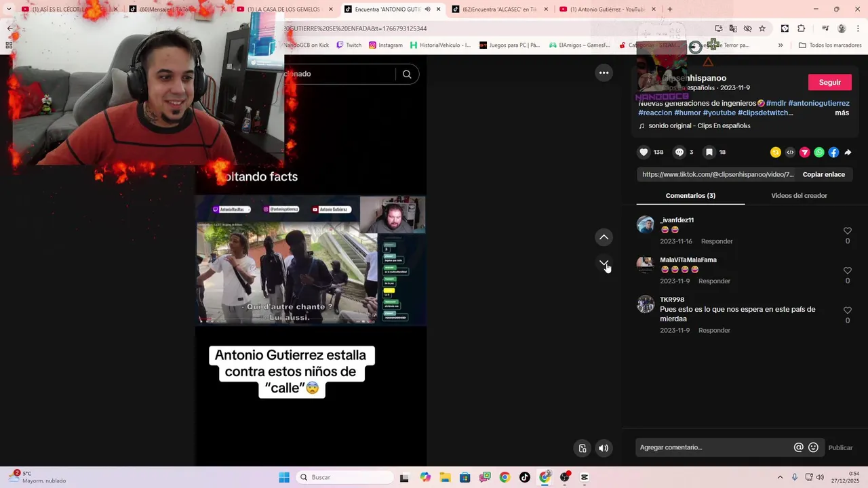This screenshot has width=868, height=488.
Task: Insert a mention with the @ icon
Action: (x=799, y=447)
